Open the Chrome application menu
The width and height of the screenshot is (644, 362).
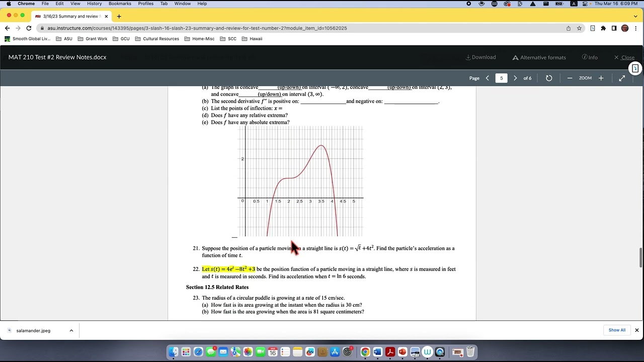26,4
